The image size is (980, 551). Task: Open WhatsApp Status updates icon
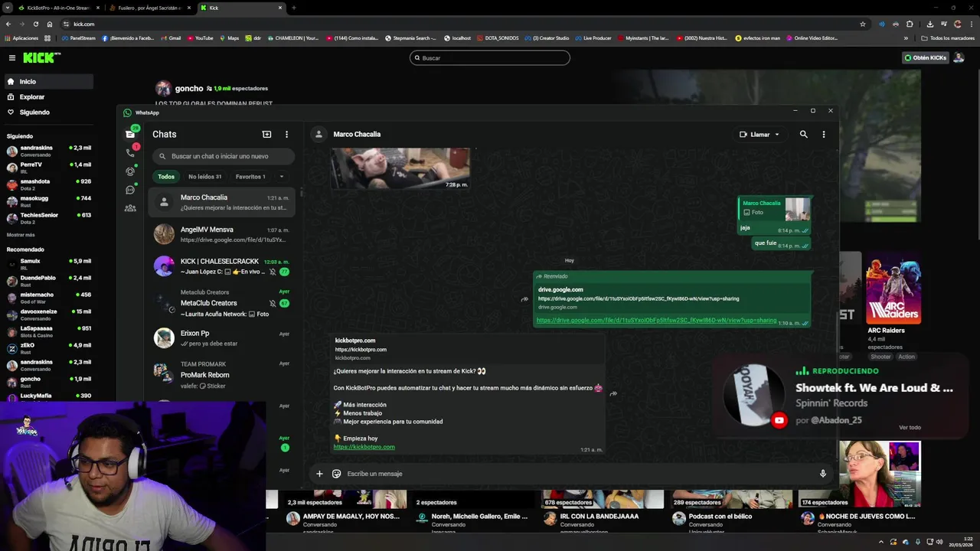pyautogui.click(x=130, y=171)
